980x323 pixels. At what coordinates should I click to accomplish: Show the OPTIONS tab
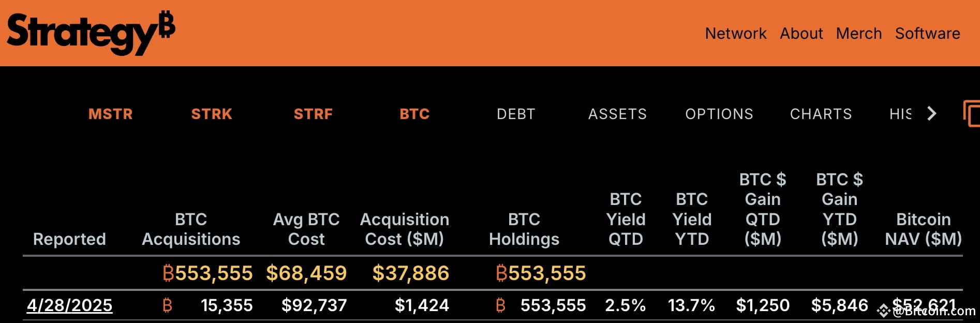pos(719,114)
